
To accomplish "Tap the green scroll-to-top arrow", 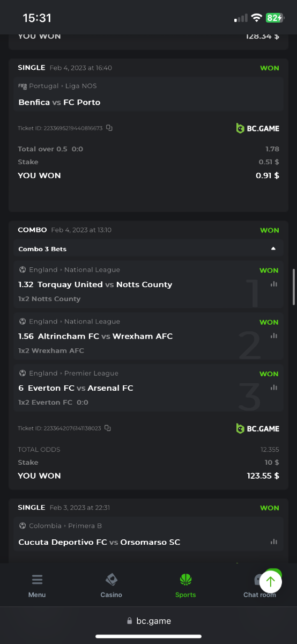I will 271,581.
